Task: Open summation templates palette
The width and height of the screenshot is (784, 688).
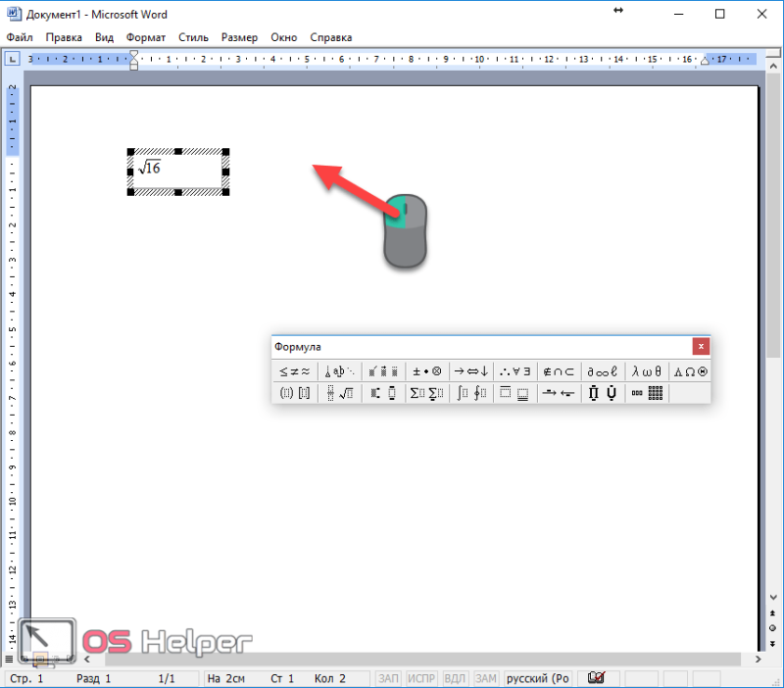Action: (427, 393)
